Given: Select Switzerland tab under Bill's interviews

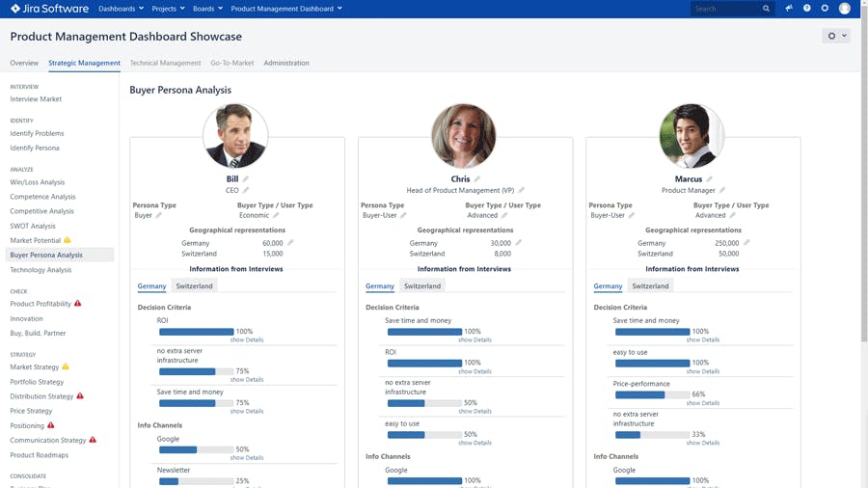Looking at the screenshot, I should click(194, 286).
